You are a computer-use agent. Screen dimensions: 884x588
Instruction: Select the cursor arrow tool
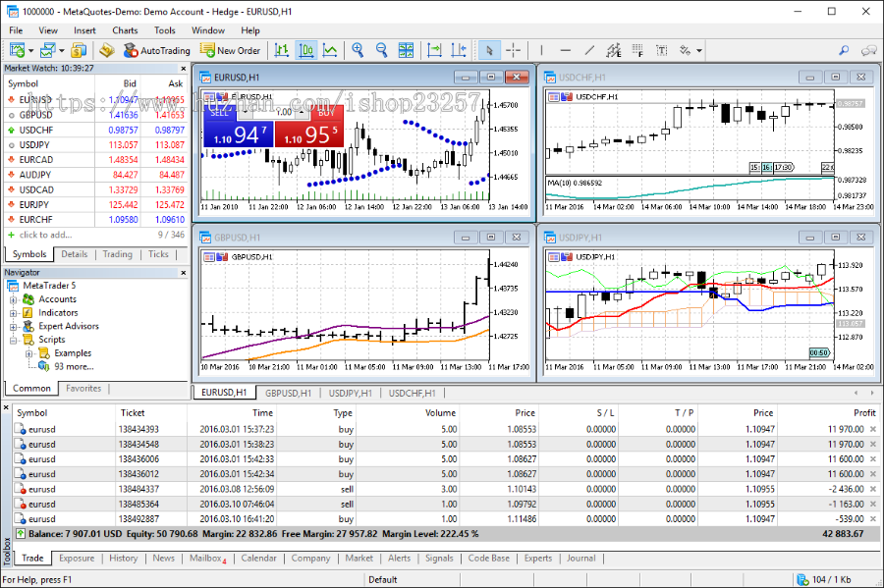[x=489, y=51]
